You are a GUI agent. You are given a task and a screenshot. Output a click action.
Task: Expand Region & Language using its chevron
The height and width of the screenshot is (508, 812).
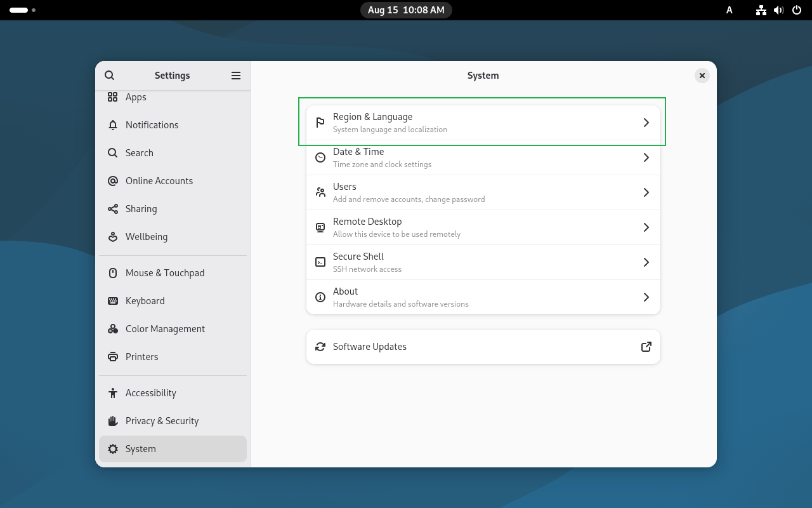[x=646, y=123]
